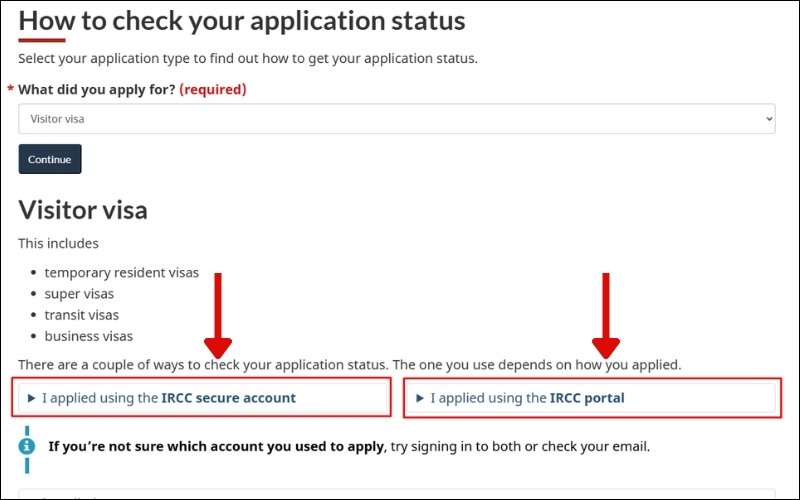
Task: Click the disclosure triangle beside IRCC secure account
Action: 32,398
